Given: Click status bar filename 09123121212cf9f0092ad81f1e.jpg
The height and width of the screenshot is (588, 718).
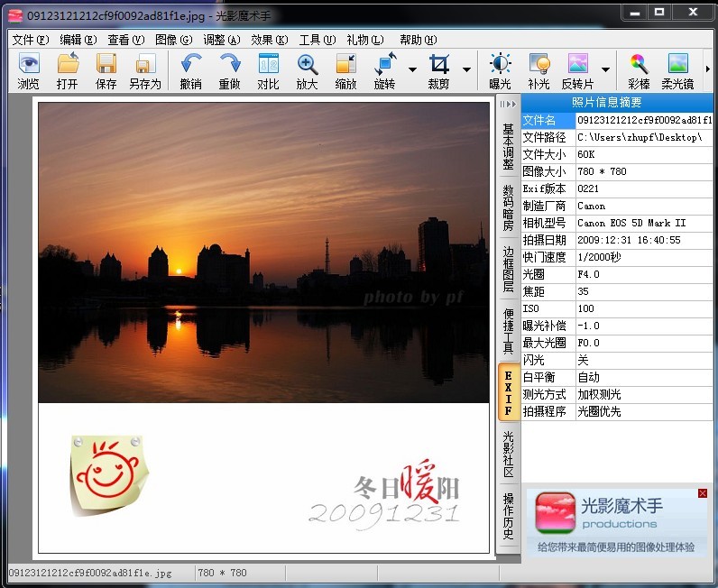Looking at the screenshot, I should [91, 573].
